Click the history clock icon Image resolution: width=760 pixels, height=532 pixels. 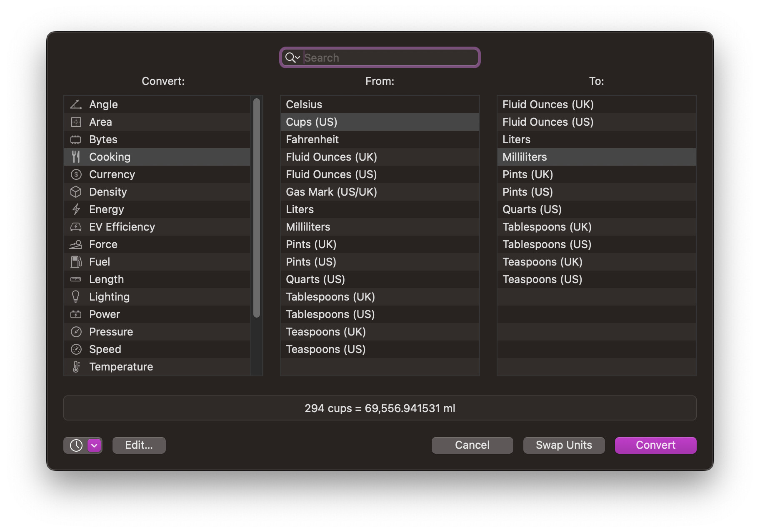pos(76,445)
